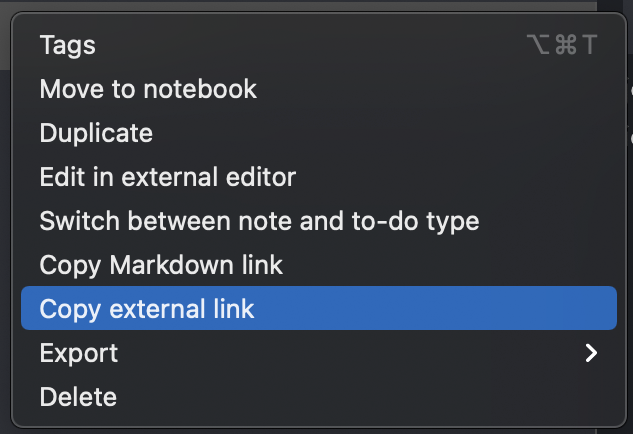Select Copy Markdown link
The width and height of the screenshot is (633, 434).
319,264
